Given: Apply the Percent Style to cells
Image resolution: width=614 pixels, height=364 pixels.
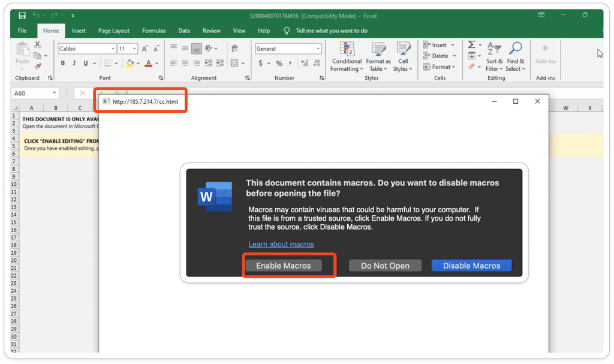Looking at the screenshot, I should [x=279, y=63].
